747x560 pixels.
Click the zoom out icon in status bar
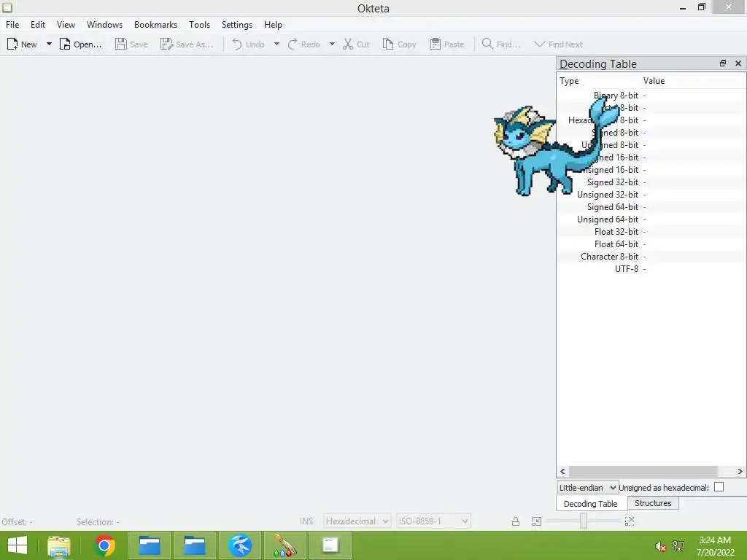[x=537, y=521]
